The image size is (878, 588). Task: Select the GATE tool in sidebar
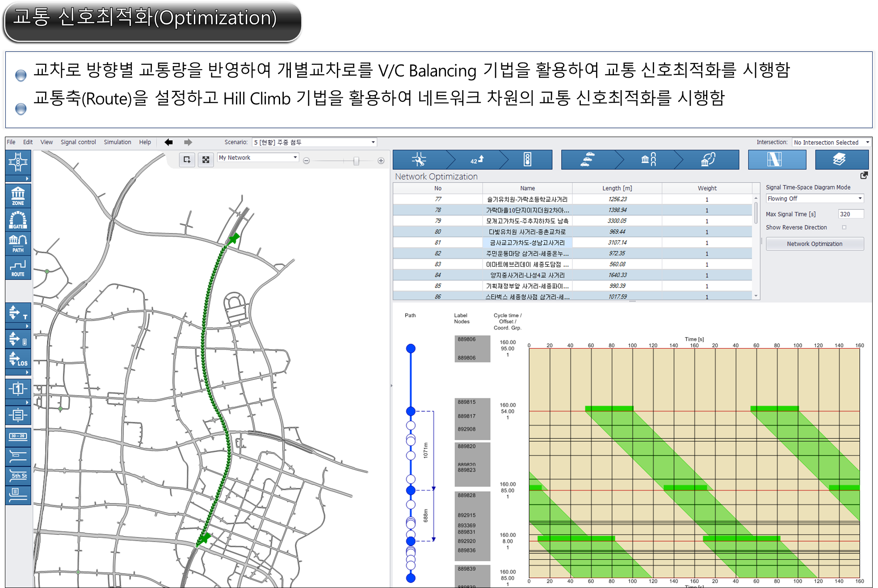(x=18, y=220)
